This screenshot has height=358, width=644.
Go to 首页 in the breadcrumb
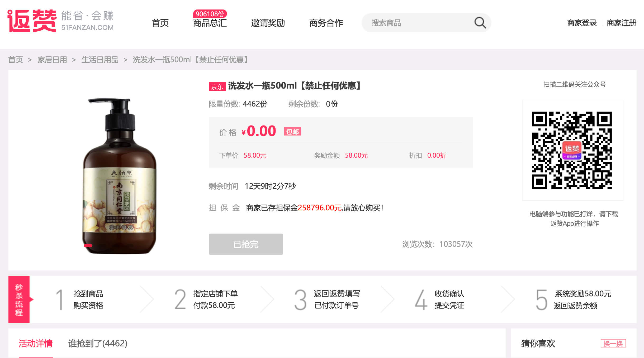[16, 60]
